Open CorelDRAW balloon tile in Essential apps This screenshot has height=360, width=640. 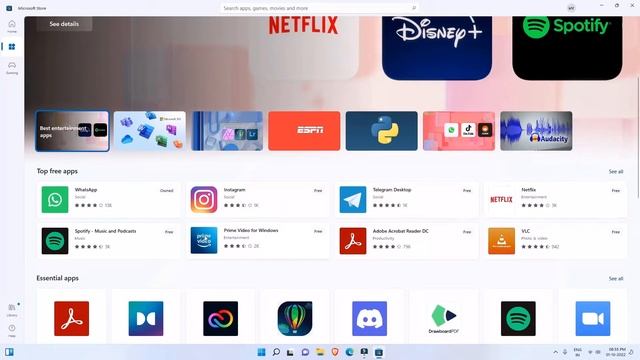[x=295, y=318]
